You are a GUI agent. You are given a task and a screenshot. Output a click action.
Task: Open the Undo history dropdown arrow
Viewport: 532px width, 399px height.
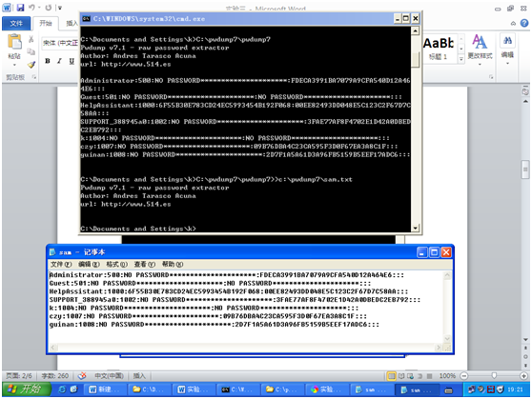tap(39, 8)
